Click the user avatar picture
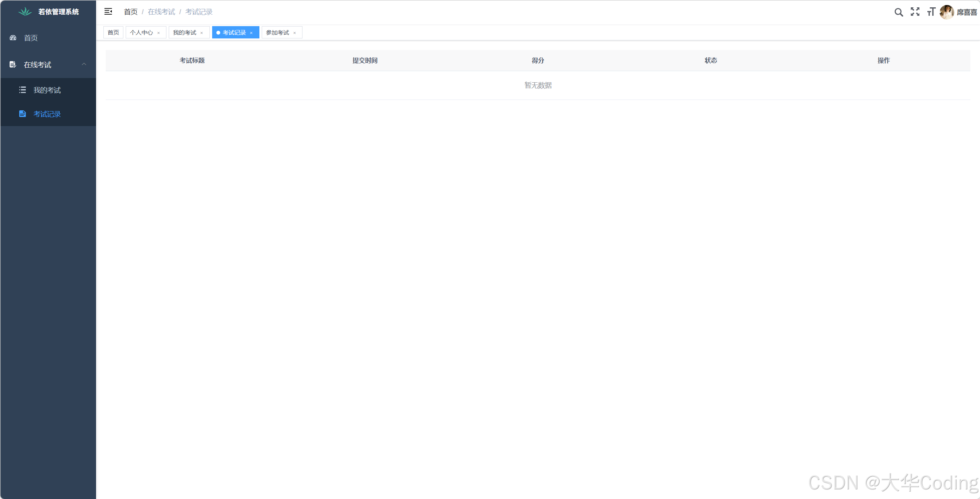The height and width of the screenshot is (499, 980). point(947,12)
